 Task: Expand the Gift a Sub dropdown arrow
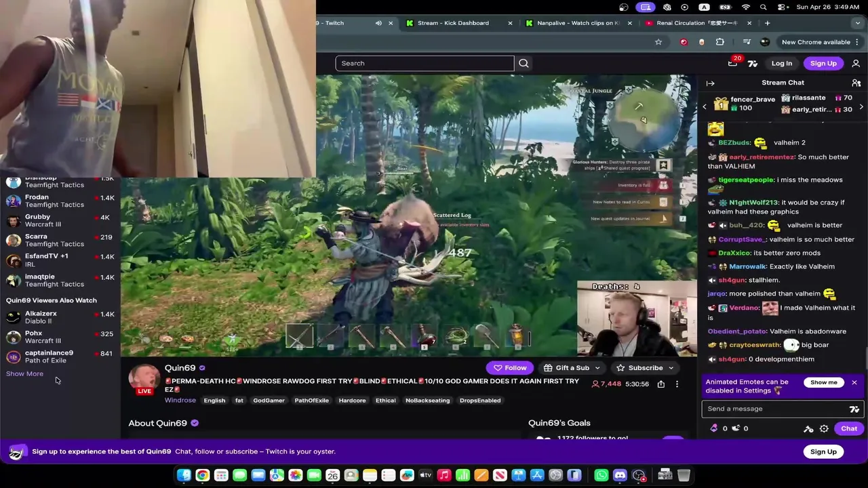(x=597, y=368)
